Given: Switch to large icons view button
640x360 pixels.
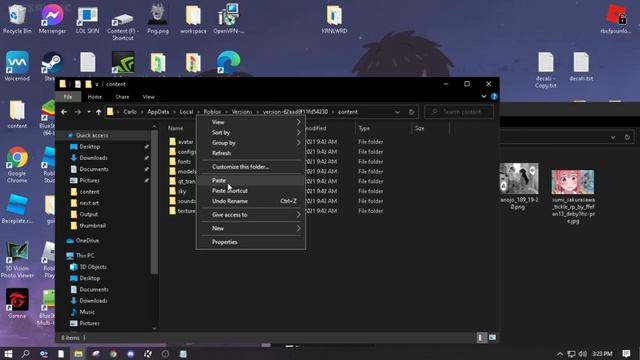Looking at the screenshot, I should [492, 338].
